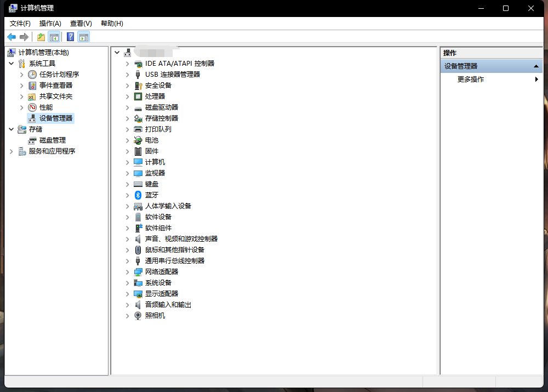The image size is (548, 392).
Task: Click the blue Help toolbar icon
Action: (70, 37)
